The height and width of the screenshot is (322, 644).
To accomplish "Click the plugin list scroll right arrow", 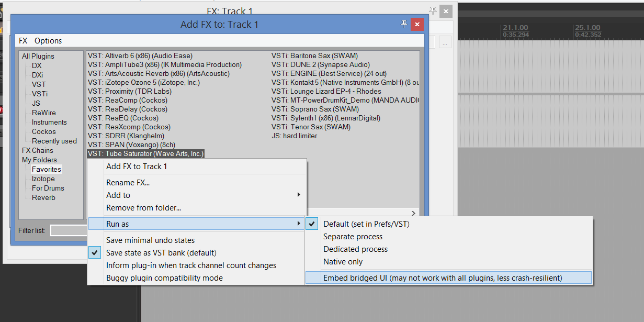I will click(414, 213).
